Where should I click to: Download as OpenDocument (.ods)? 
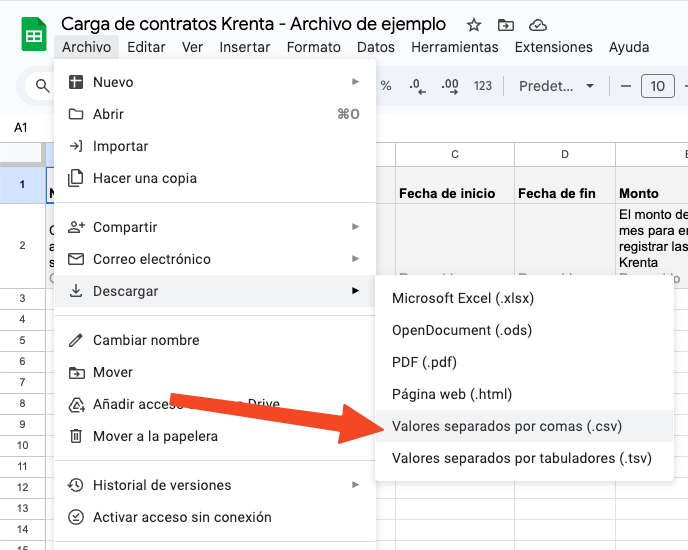tap(524, 330)
